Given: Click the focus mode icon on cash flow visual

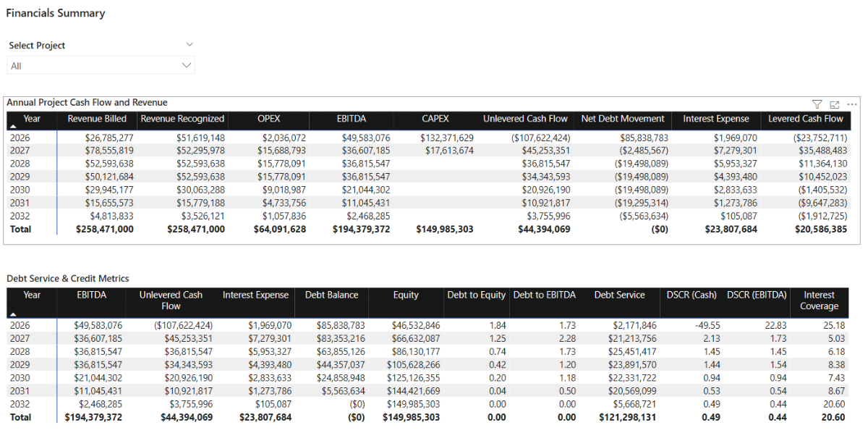Looking at the screenshot, I should pos(834,104).
